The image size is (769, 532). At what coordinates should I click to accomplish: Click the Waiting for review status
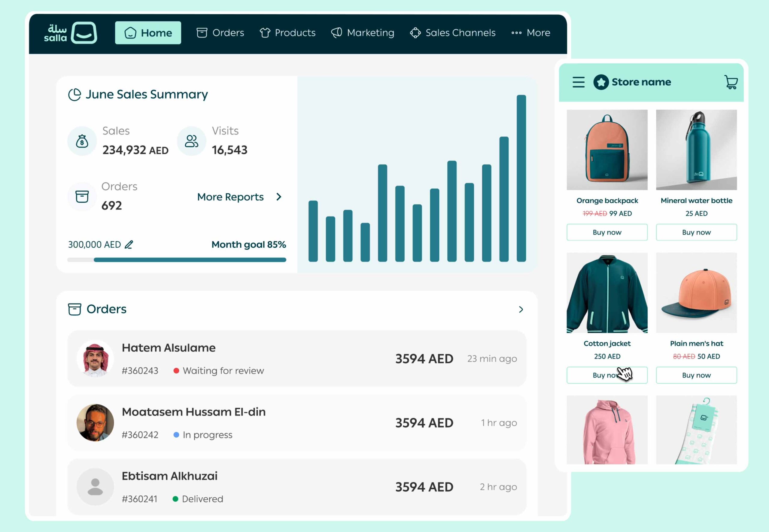click(x=219, y=371)
